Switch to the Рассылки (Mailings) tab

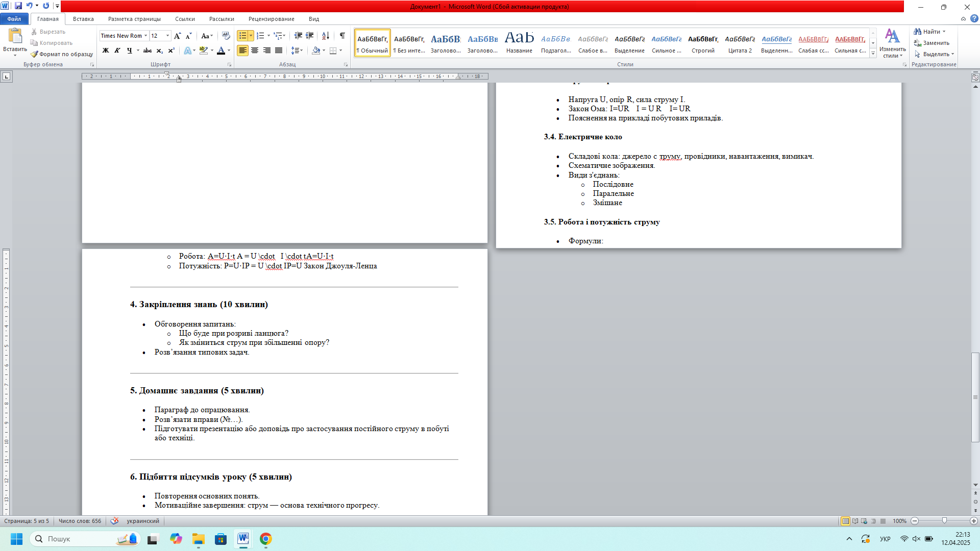coord(222,19)
